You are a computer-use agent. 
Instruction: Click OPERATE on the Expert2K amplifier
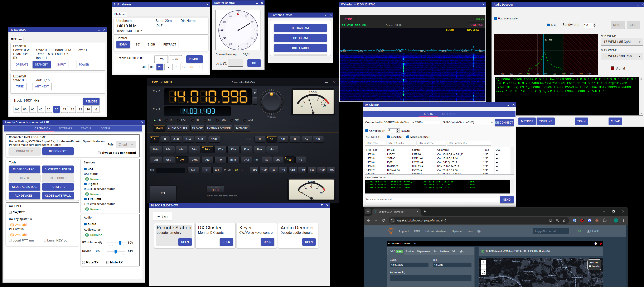(x=22, y=64)
